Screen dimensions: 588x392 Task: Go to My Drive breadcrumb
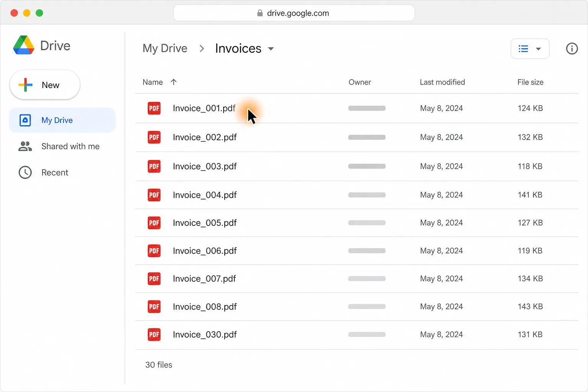165,48
